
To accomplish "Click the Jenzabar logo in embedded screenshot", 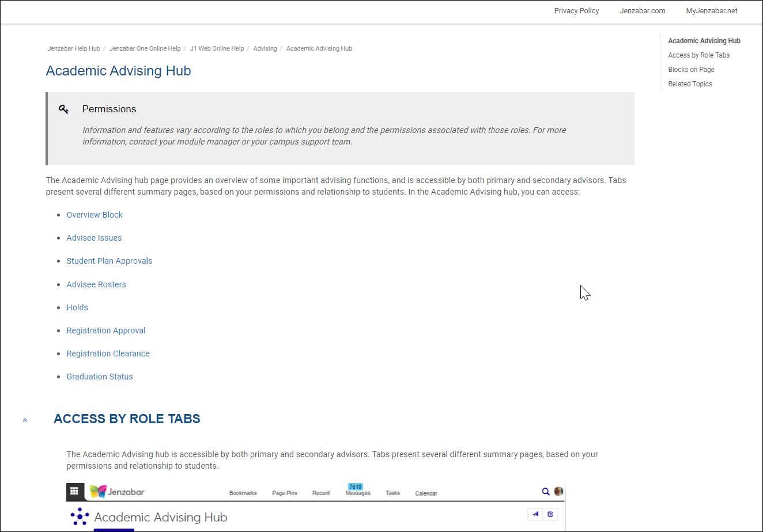I will pos(117,492).
